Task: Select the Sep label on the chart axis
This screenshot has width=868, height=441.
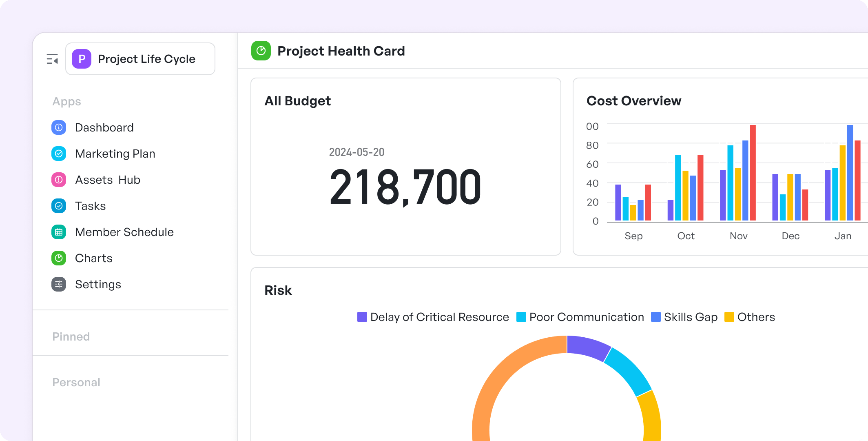Action: click(633, 236)
